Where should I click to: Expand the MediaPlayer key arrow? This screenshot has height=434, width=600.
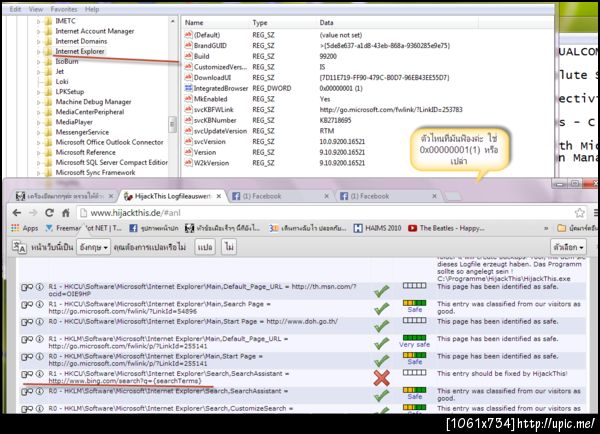[x=39, y=122]
